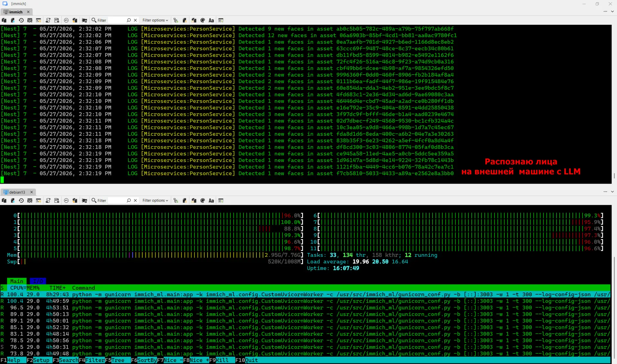
Task: Open the chevron dropdown at debian13 pane's right edge
Action: pyautogui.click(x=612, y=192)
